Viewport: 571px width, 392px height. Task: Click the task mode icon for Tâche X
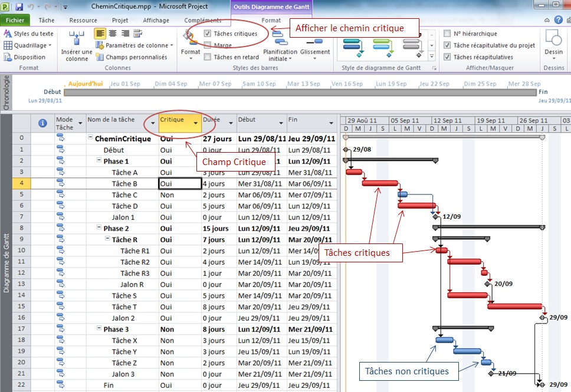point(60,340)
